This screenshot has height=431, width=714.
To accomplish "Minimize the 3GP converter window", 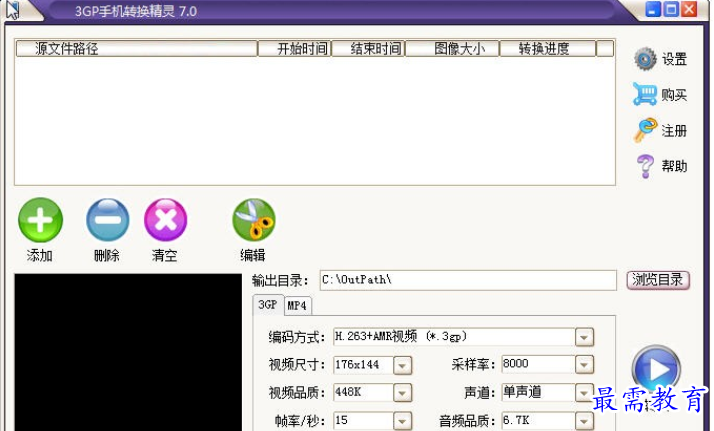I will coord(653,9).
